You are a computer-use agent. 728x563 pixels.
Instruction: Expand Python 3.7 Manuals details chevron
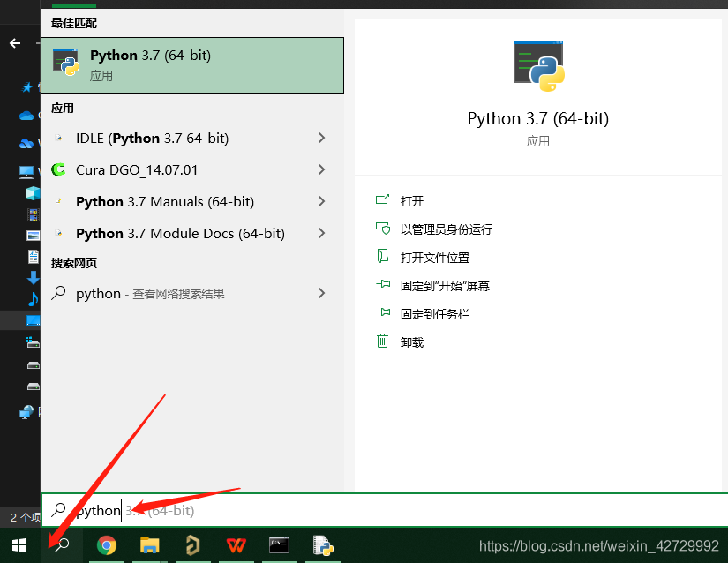pyautogui.click(x=321, y=201)
